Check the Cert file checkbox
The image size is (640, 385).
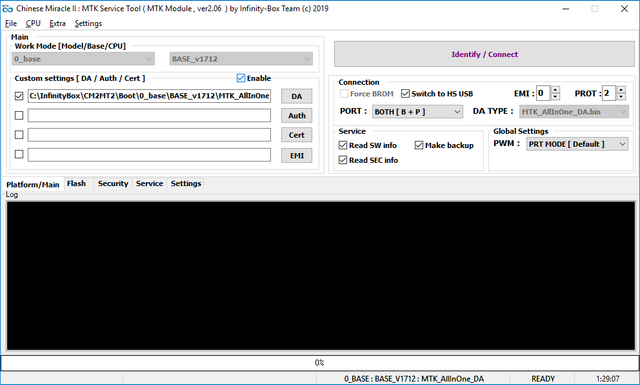[19, 135]
